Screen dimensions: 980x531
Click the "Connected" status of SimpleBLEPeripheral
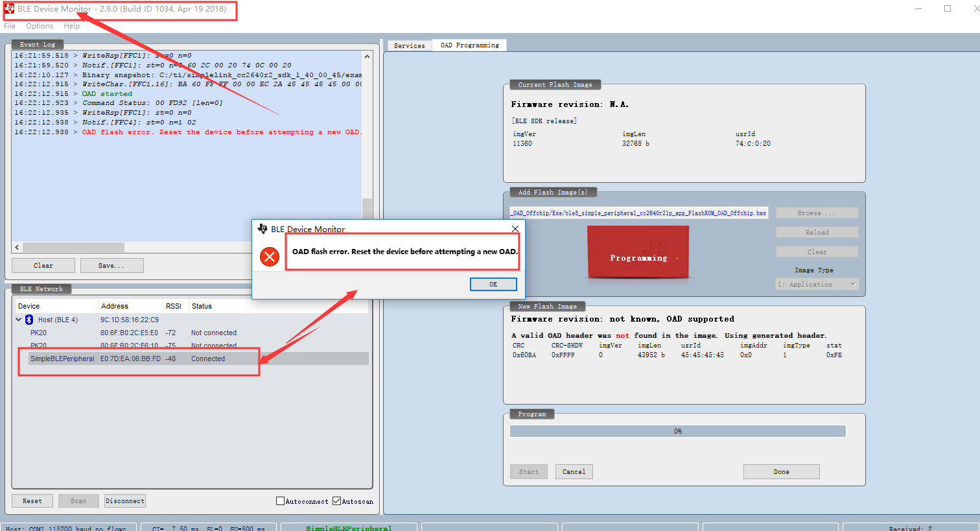click(208, 359)
